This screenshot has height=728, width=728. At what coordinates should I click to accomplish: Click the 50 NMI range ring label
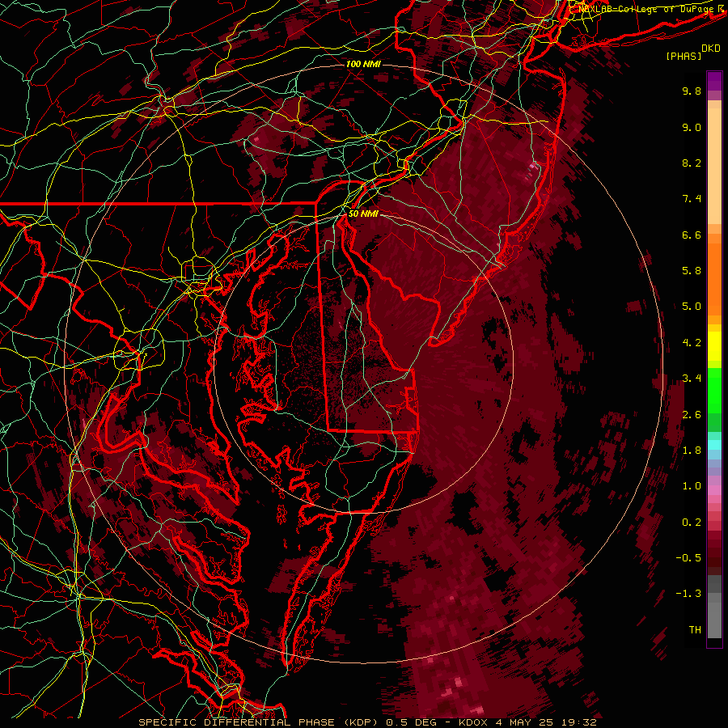coord(363,214)
